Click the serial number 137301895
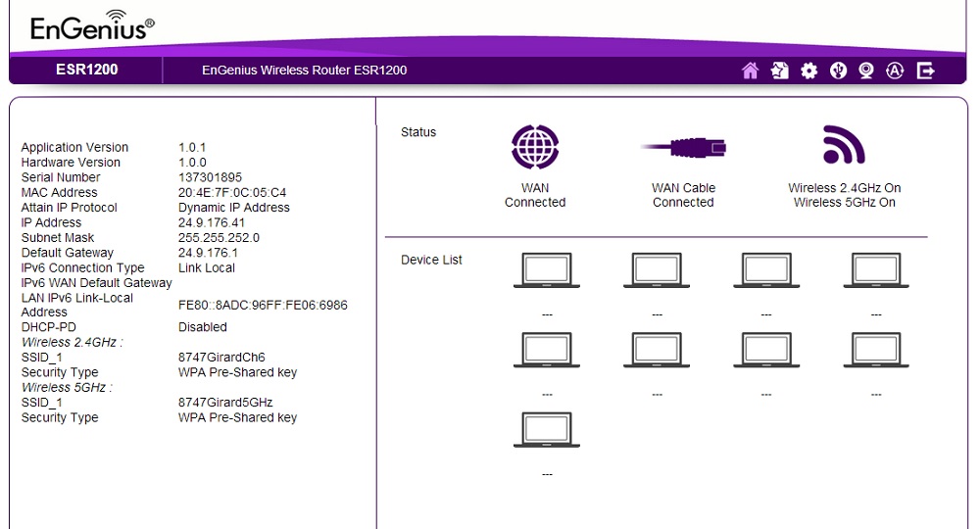Viewport: 980px width, 529px height. tap(210, 177)
